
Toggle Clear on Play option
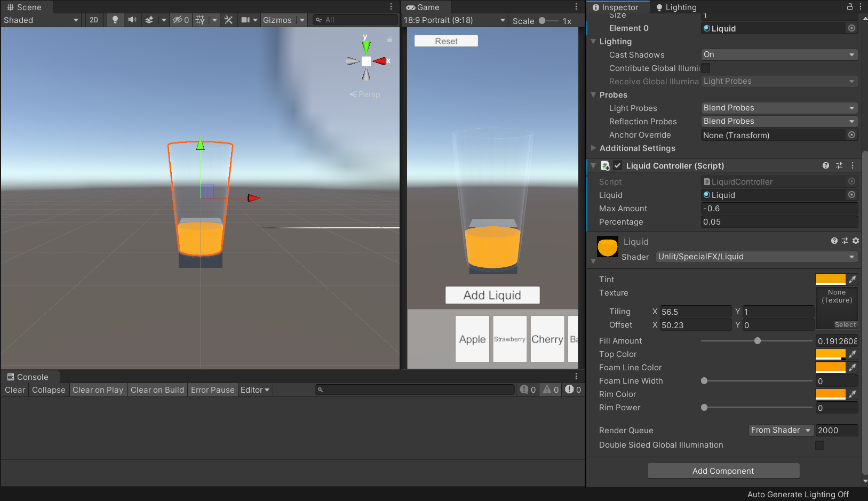click(x=98, y=389)
